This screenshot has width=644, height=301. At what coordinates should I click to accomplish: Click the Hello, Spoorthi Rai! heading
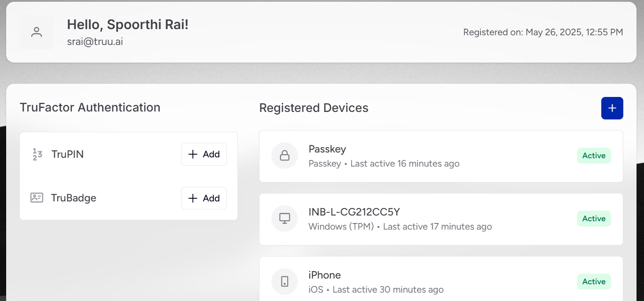point(128,25)
